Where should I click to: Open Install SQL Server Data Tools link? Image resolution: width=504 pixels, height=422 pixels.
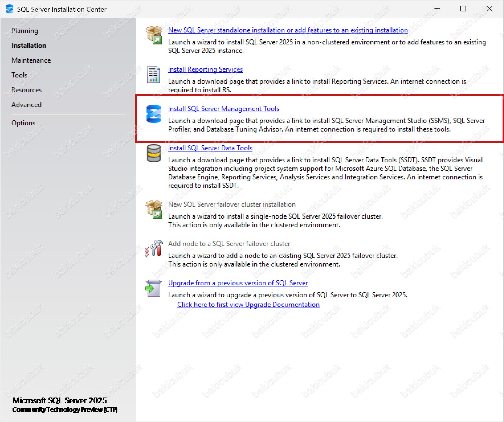[x=210, y=148]
